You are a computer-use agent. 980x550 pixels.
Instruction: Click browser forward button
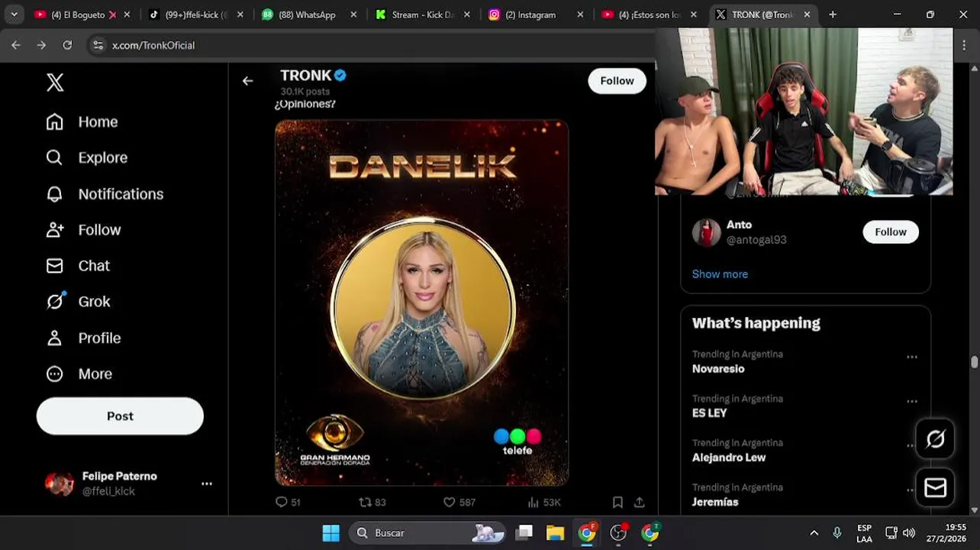(x=41, y=45)
